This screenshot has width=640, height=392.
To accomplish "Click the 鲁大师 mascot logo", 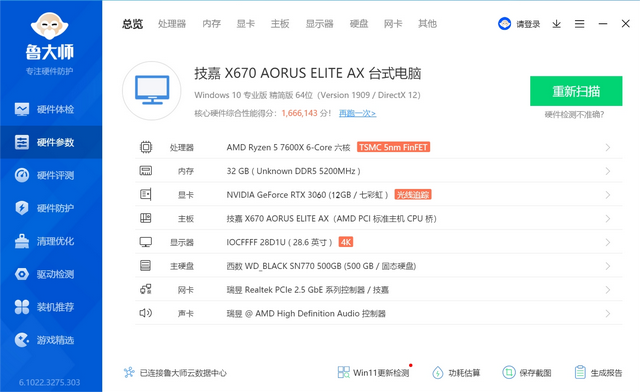I will point(49,27).
